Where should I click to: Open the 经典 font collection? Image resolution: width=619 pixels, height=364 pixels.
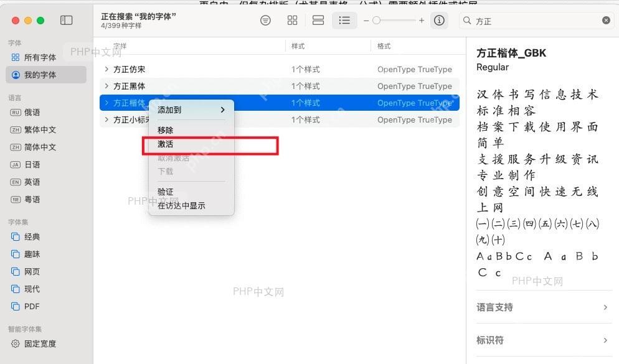tap(26, 236)
